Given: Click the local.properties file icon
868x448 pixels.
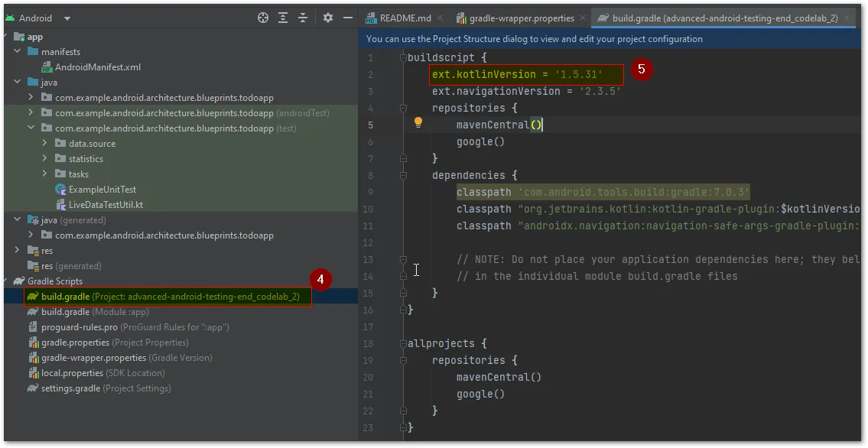Looking at the screenshot, I should [33, 373].
